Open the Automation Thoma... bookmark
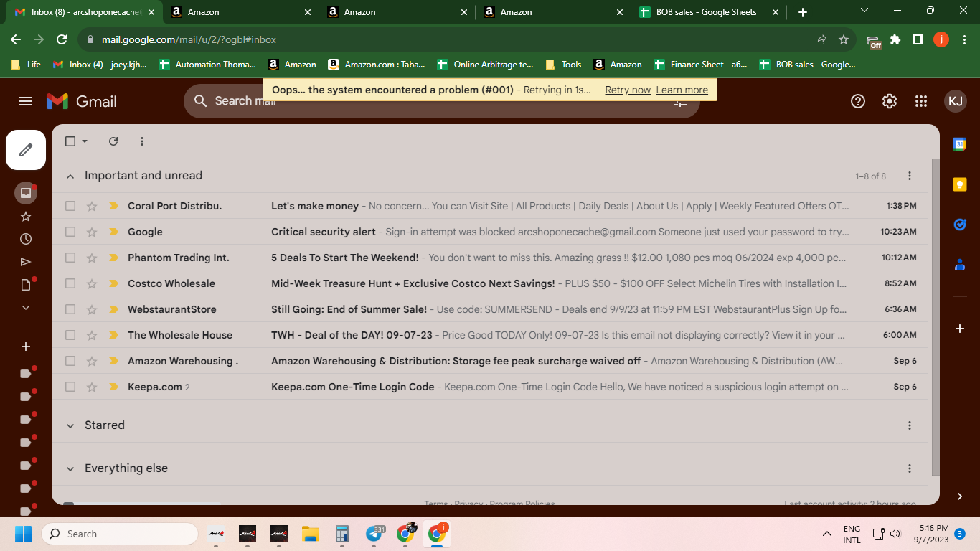Screen dimensions: 980x551 [207, 65]
